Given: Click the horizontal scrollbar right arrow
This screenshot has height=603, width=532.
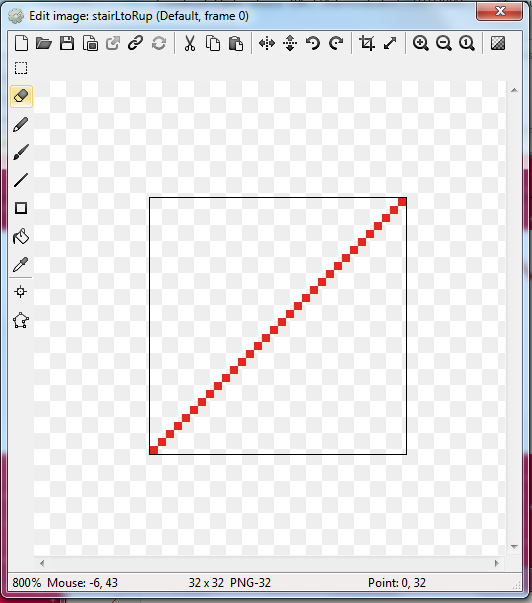Looking at the screenshot, I should [497, 563].
